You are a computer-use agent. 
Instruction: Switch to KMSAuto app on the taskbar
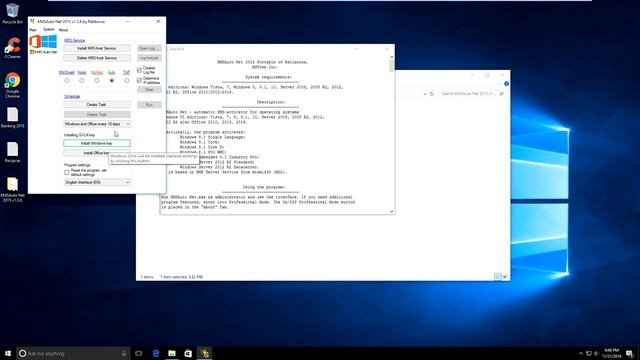tap(204, 353)
